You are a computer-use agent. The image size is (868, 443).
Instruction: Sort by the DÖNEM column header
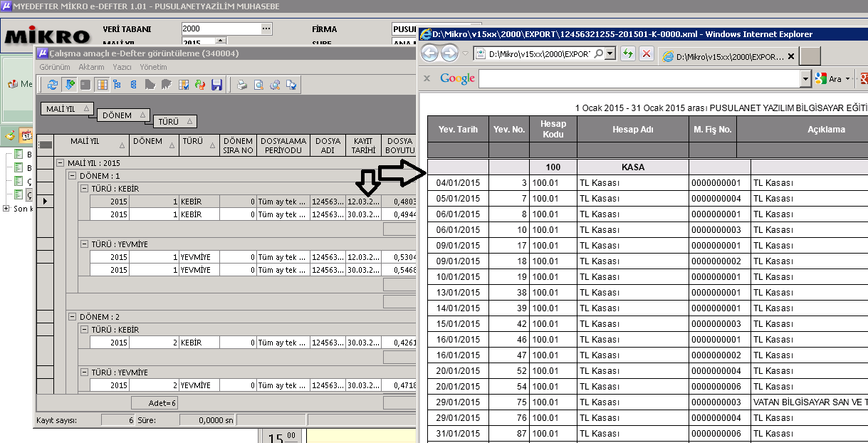154,145
